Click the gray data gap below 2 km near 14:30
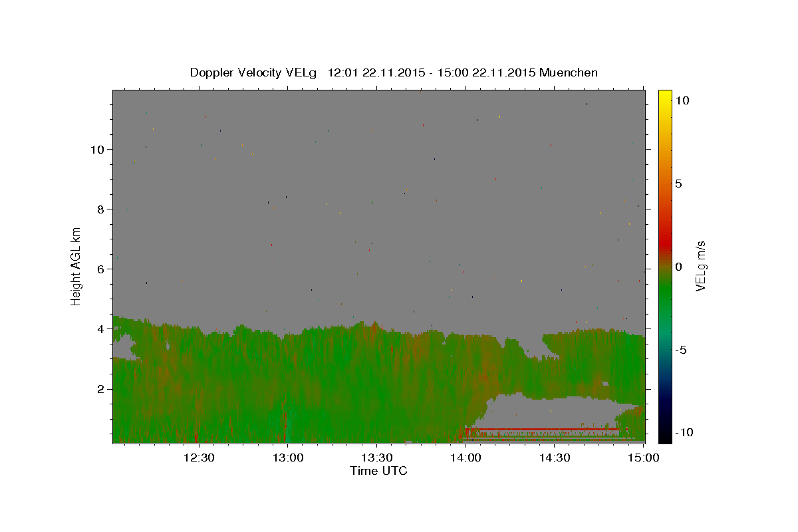798x532 pixels. pyautogui.click(x=552, y=412)
